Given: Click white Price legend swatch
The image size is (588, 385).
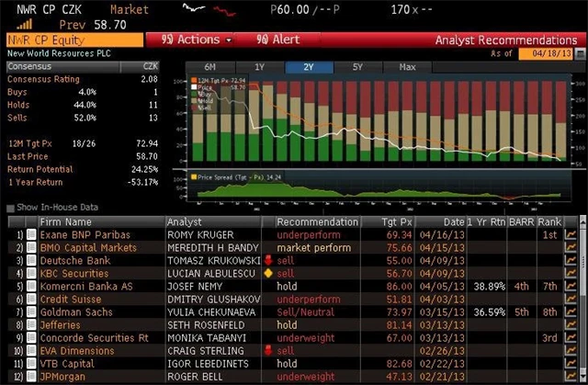Looking at the screenshot, I should click(194, 87).
